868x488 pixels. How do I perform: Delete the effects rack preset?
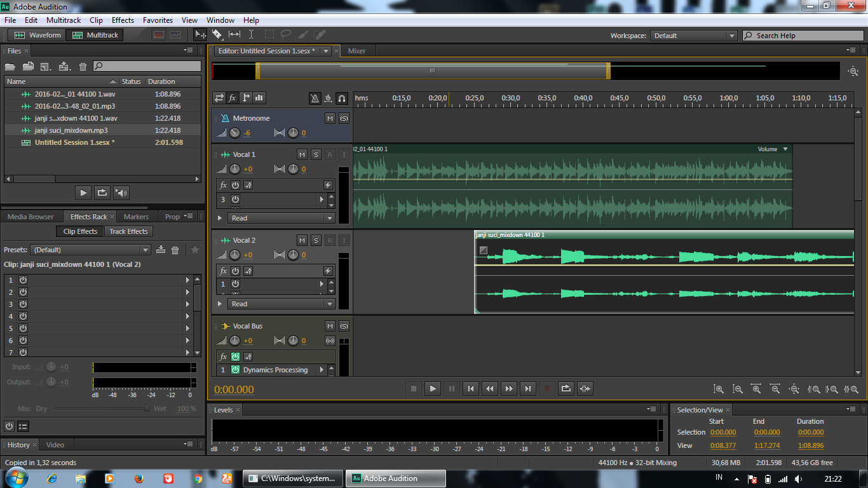point(175,250)
